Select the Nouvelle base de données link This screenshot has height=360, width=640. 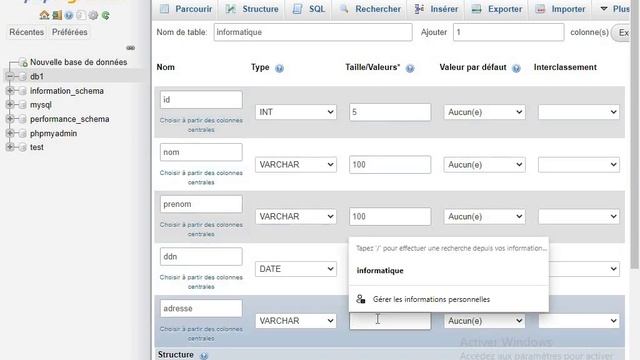pos(79,62)
